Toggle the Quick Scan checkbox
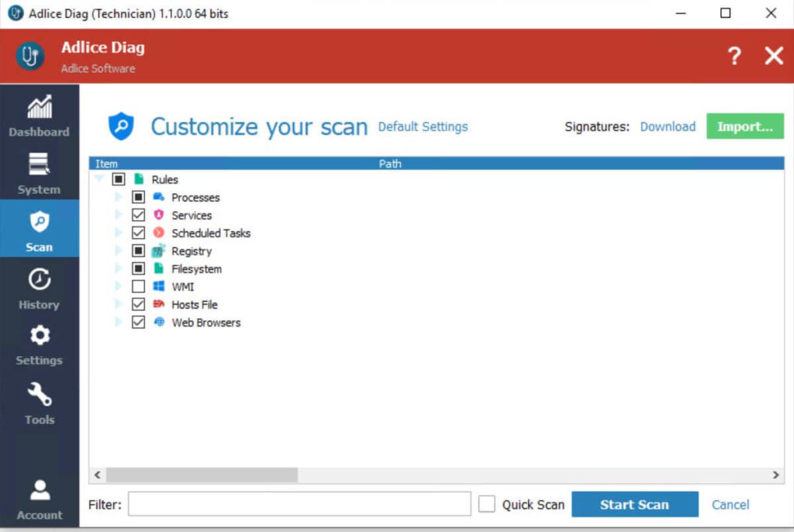Screen dimensions: 794x532 coord(487,504)
